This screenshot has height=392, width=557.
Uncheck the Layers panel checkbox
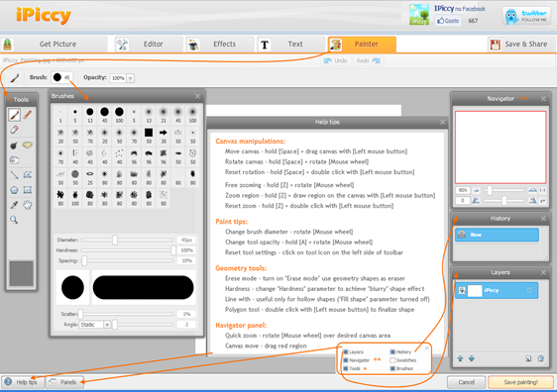pyautogui.click(x=346, y=352)
